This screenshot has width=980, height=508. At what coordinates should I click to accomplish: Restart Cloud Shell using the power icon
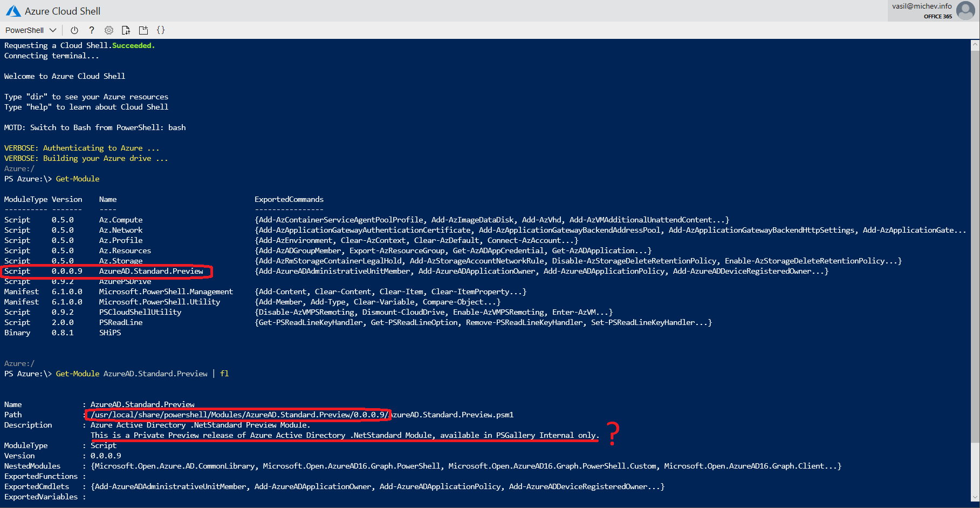74,30
